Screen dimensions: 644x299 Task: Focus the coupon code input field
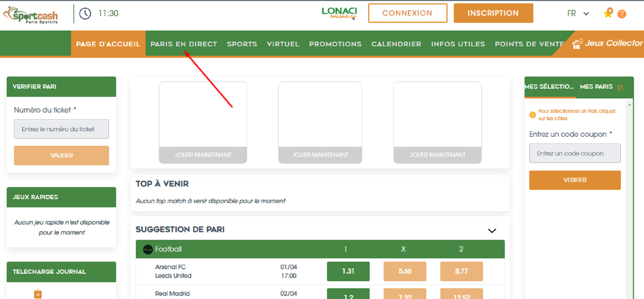tap(575, 153)
